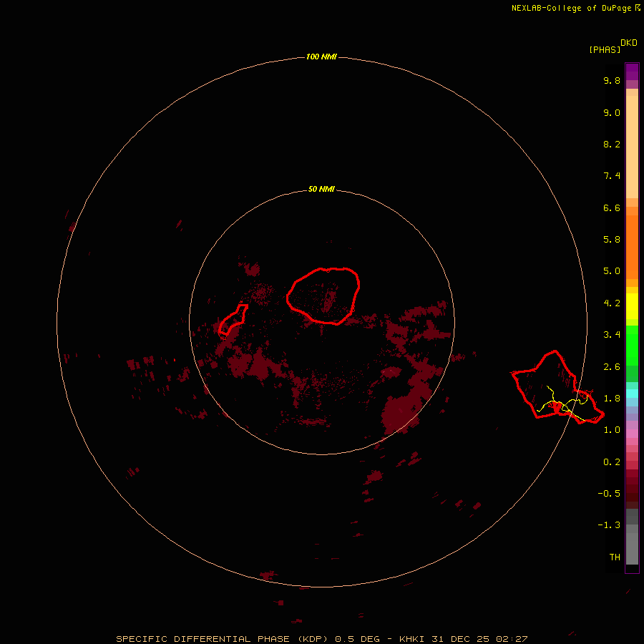Click the NEXLAB logo icon beside DuPage
This screenshot has width=644, height=644.
pyautogui.click(x=638, y=8)
